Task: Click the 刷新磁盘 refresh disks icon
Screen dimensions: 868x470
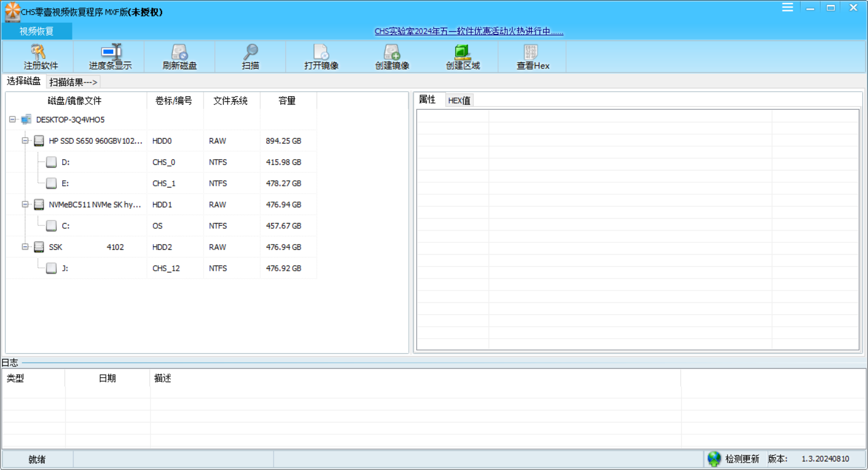Action: [x=179, y=56]
